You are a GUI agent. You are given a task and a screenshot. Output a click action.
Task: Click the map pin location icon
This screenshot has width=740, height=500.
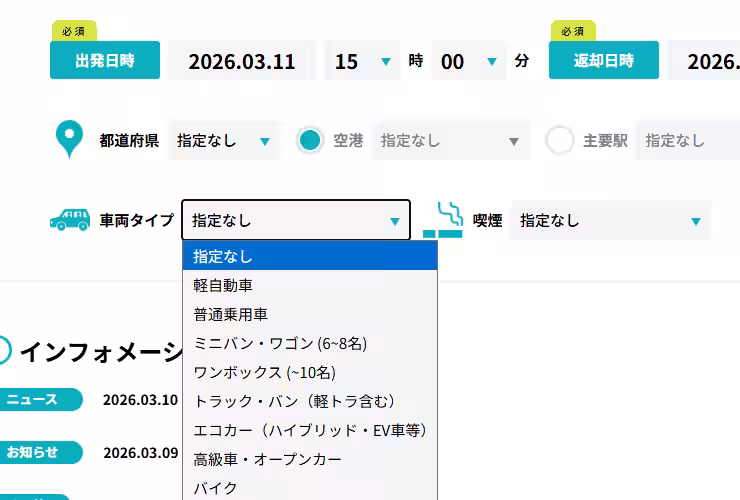coord(68,140)
